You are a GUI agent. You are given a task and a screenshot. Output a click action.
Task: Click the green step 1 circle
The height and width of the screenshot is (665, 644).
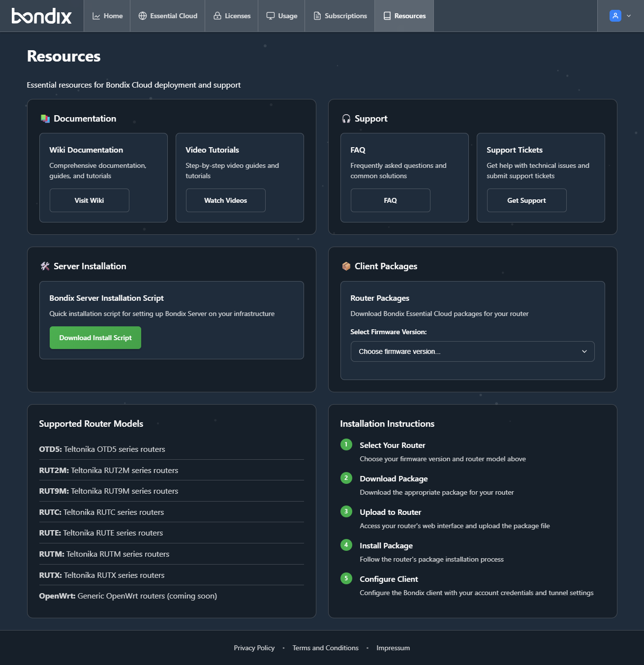point(346,444)
